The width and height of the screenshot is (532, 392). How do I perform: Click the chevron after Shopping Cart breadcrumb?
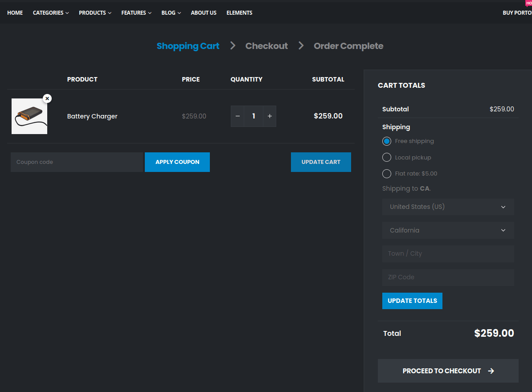coord(232,45)
